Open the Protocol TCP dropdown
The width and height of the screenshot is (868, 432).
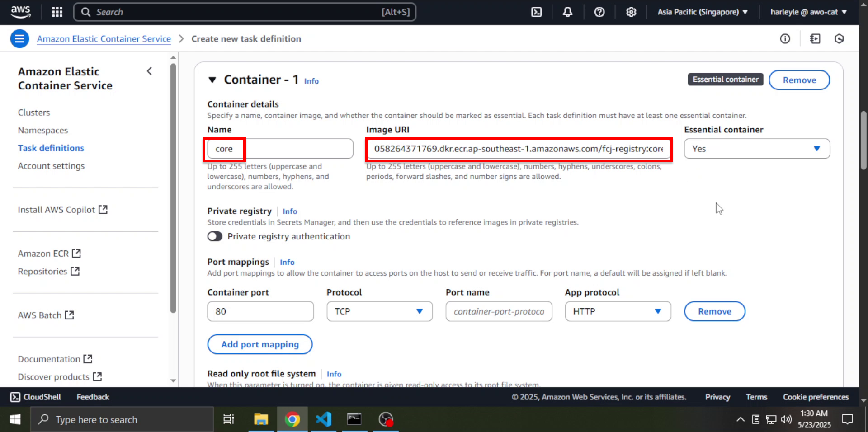click(379, 311)
